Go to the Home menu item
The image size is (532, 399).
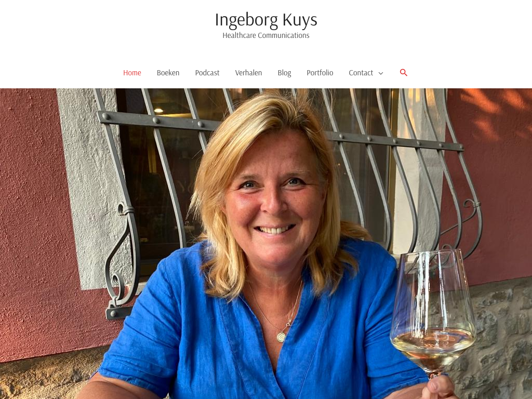tap(132, 73)
